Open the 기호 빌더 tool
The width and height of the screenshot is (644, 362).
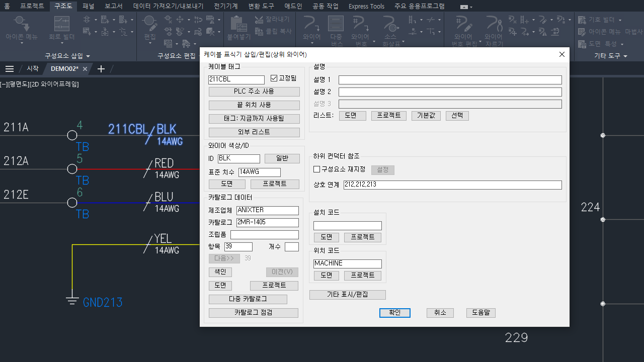point(596,20)
